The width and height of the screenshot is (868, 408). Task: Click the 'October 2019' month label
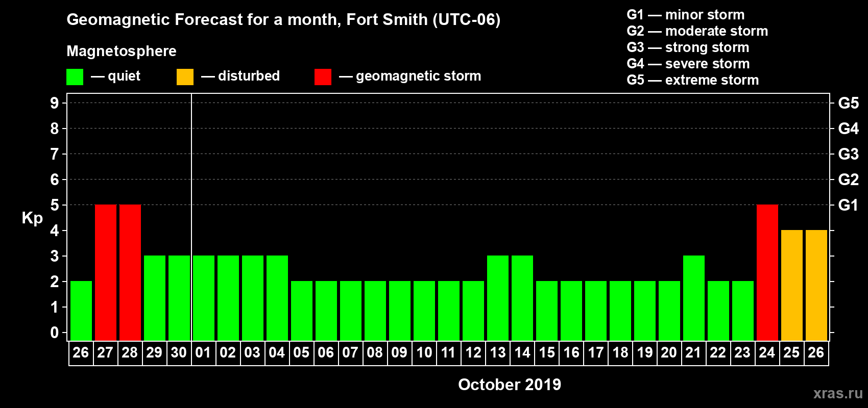point(510,385)
